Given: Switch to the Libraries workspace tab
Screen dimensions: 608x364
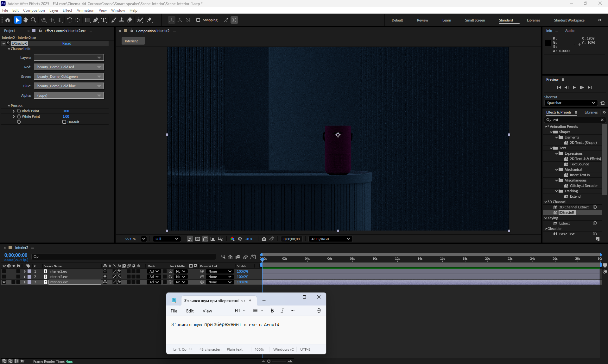Looking at the screenshot, I should click(x=533, y=20).
